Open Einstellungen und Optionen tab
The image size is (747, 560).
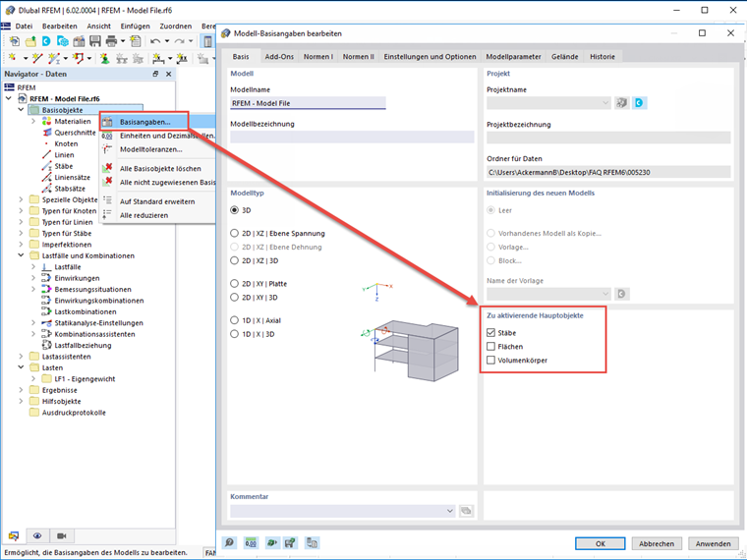point(431,56)
